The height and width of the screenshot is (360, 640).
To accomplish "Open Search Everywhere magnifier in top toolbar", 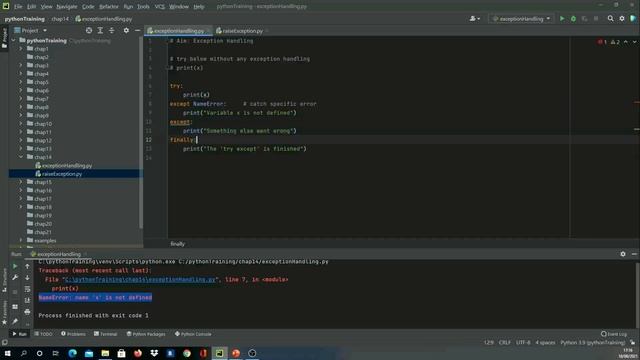I will [610, 18].
